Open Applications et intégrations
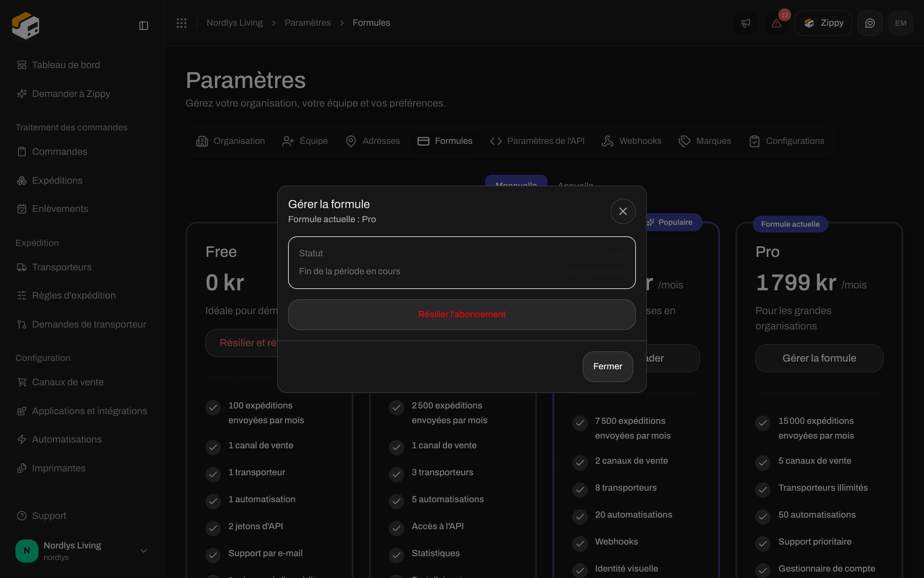 [82, 411]
